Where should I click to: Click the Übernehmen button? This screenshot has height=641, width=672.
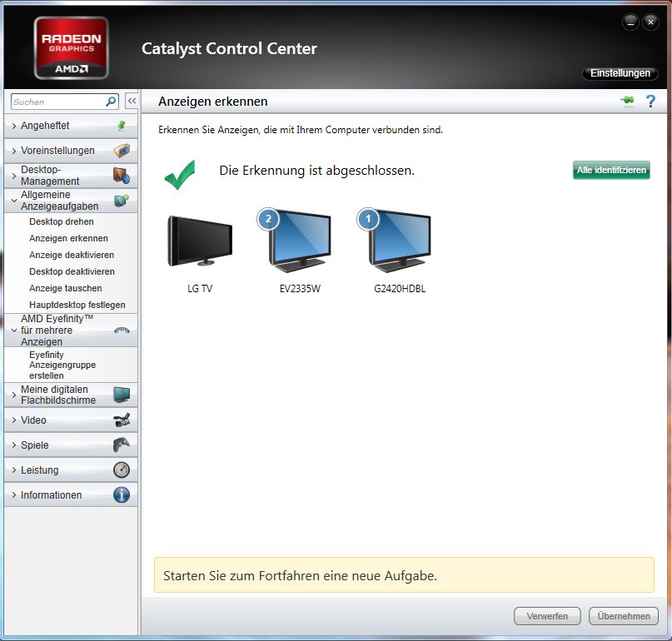pyautogui.click(x=624, y=616)
